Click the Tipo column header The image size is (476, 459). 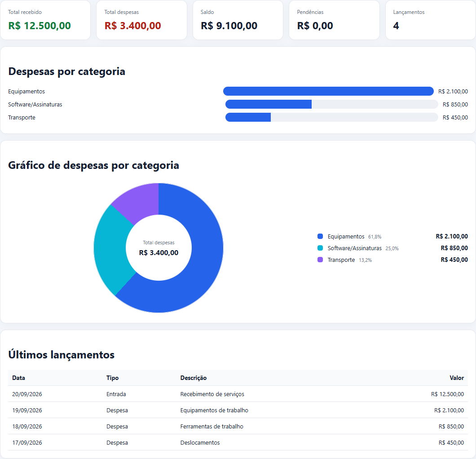pos(112,378)
